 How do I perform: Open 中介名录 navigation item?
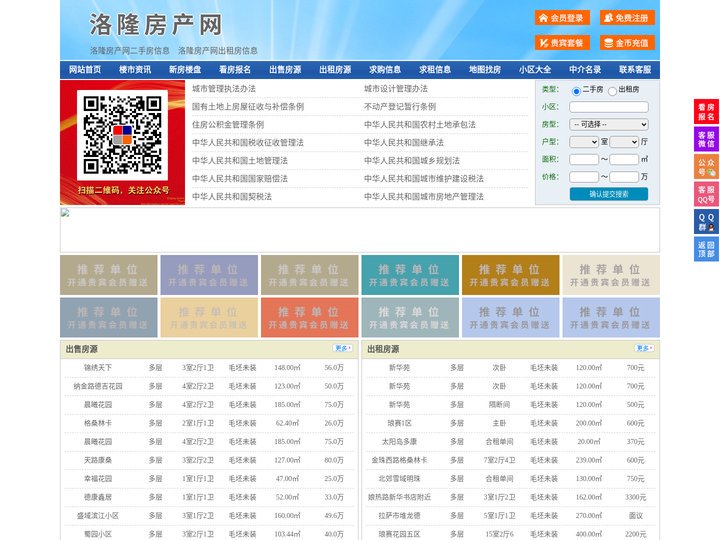click(585, 70)
